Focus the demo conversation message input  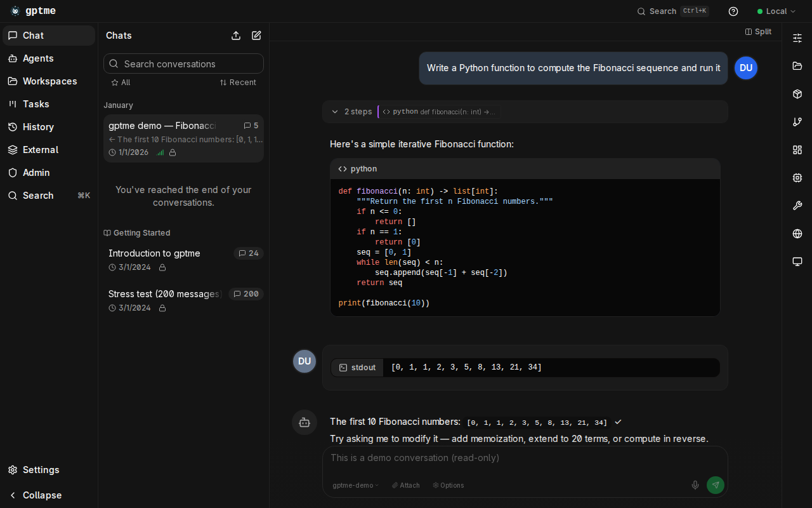[525, 458]
